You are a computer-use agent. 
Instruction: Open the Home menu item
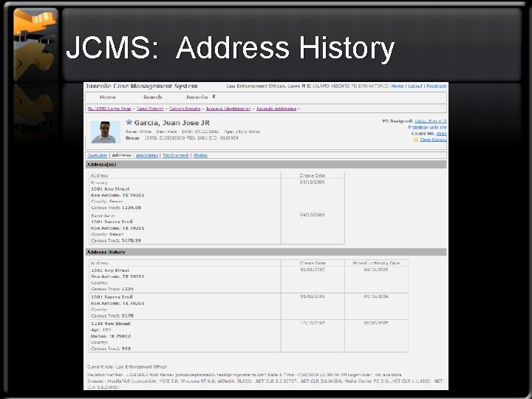click(x=108, y=97)
